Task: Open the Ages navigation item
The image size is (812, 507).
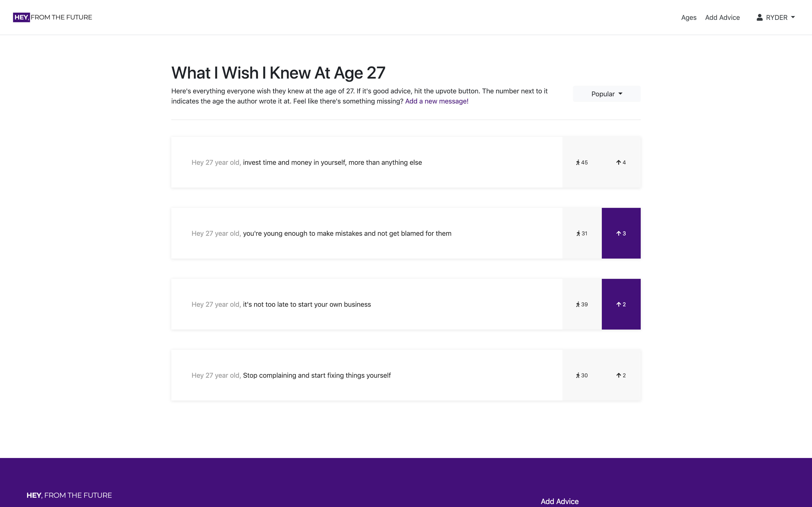Action: click(689, 17)
